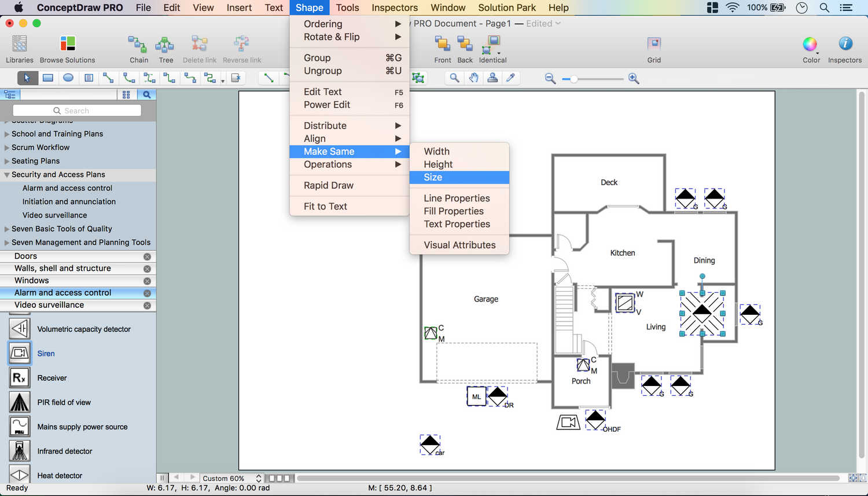Toggle the Grid toolbar icon
This screenshot has width=868, height=496.
(x=654, y=45)
